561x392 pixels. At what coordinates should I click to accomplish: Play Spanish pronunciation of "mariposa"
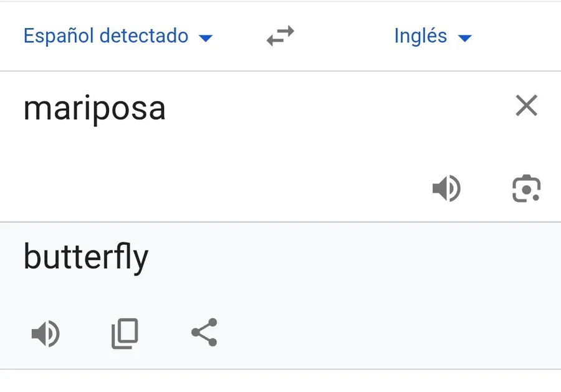[x=446, y=189]
